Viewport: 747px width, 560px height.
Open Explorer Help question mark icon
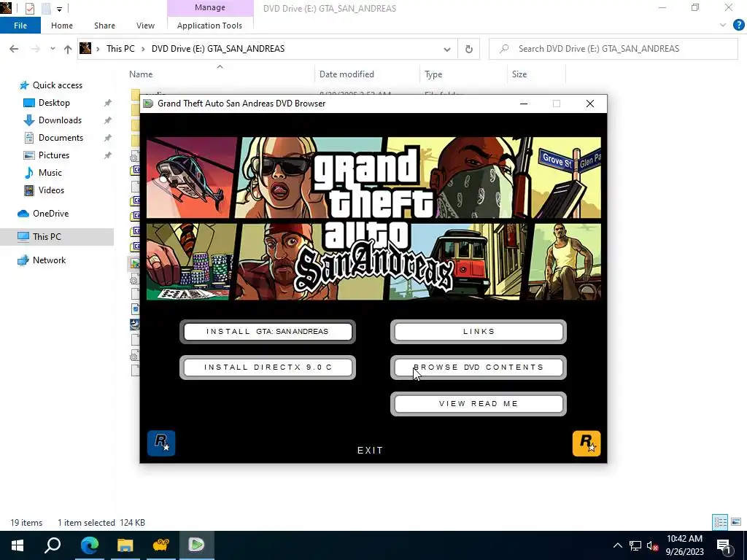738,26
